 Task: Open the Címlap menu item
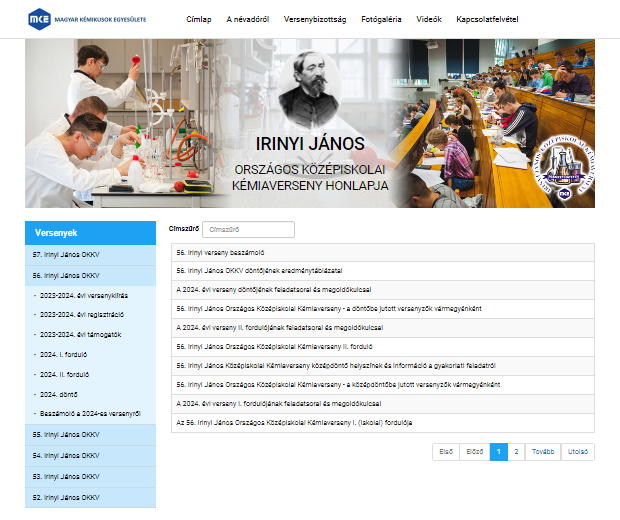pos(198,19)
